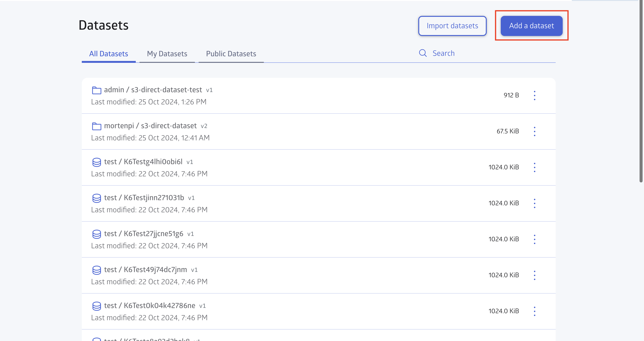Click 1024.0 KiB size of K6Test0k04k42786ne
Image resolution: width=644 pixels, height=341 pixels.
coord(504,311)
